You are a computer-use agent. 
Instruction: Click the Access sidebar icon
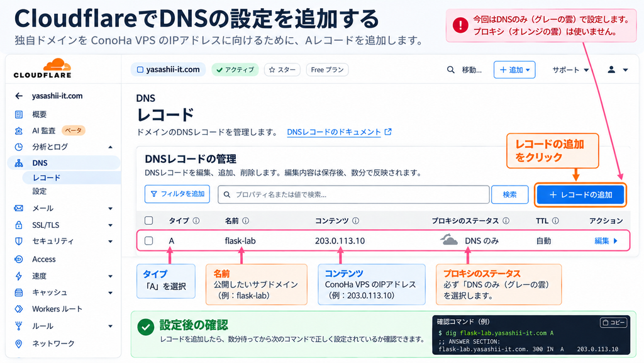click(x=19, y=259)
